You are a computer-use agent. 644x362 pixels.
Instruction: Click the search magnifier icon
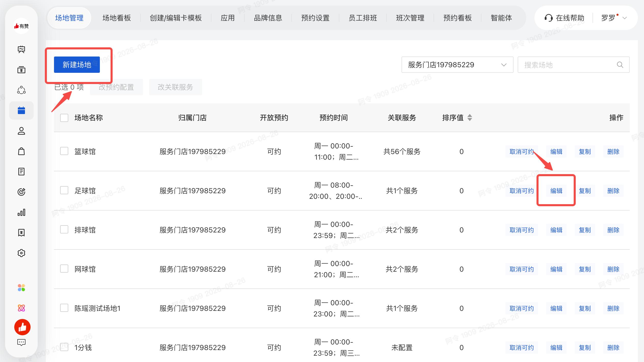[x=620, y=65]
